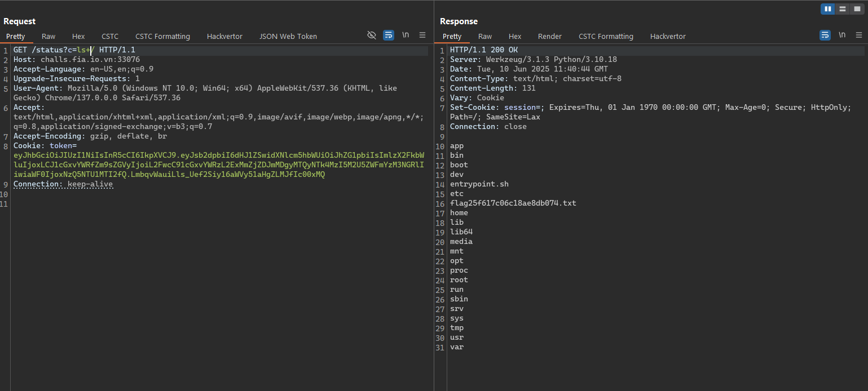This screenshot has height=391, width=868.
Task: Click Vary: Cookie header line
Action: 477,97
